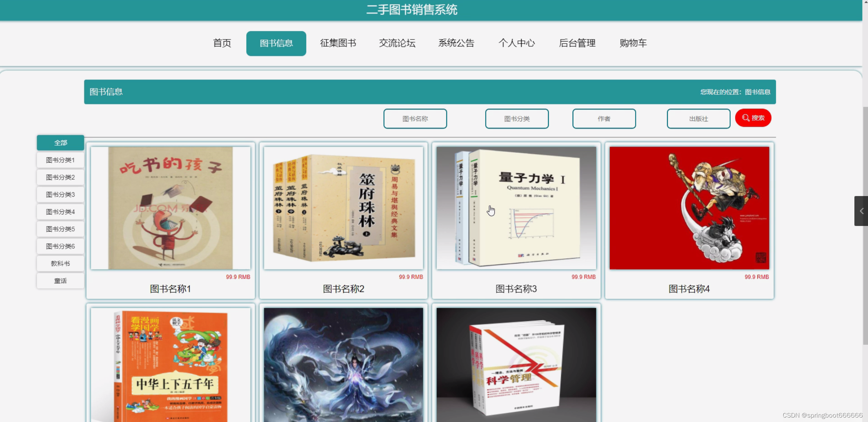Filter books by 教科书 category
This screenshot has width=868, height=422.
[x=61, y=263]
